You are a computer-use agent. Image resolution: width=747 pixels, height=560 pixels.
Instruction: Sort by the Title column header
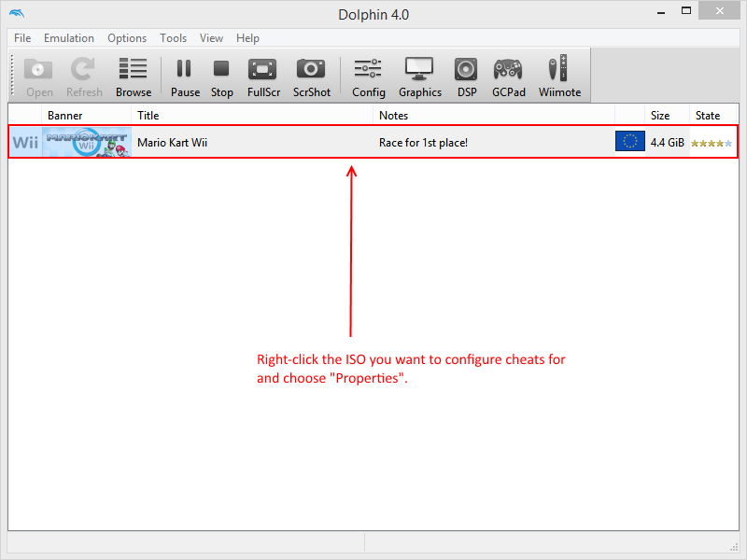252,115
